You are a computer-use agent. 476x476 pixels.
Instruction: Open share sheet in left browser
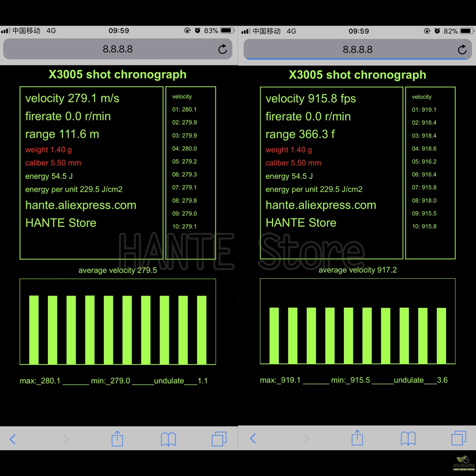(117, 439)
